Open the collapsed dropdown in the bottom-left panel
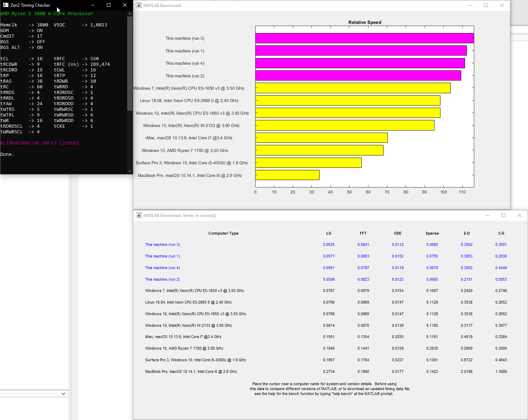 [x=63, y=394]
